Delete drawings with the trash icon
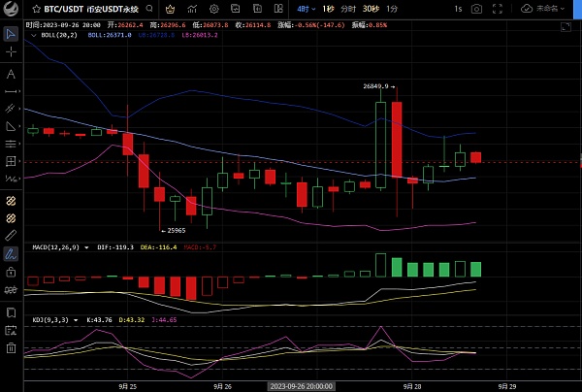 [x=11, y=346]
